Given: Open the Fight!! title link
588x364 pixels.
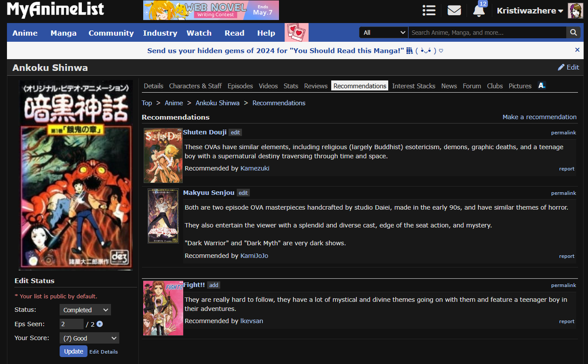Looking at the screenshot, I should 194,285.
